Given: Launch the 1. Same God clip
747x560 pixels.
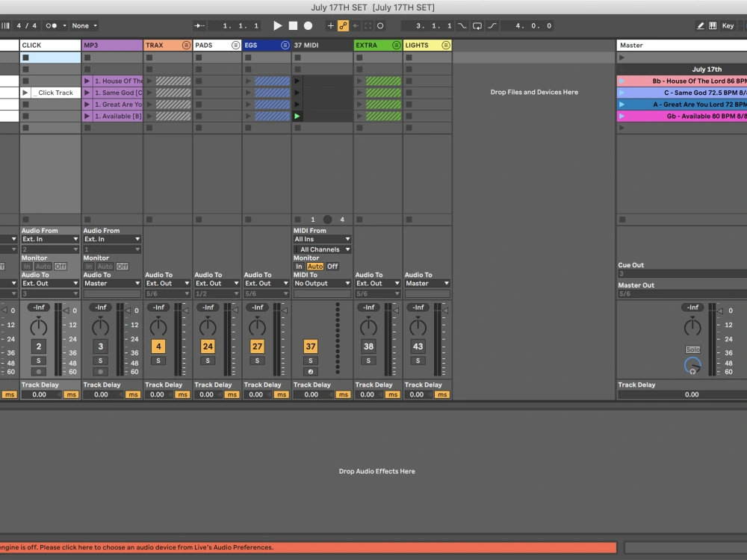Looking at the screenshot, I should coord(87,93).
